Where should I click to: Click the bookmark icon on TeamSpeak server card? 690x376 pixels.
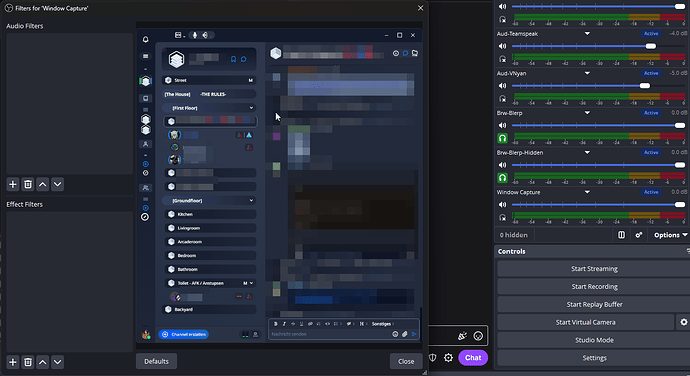[234, 59]
